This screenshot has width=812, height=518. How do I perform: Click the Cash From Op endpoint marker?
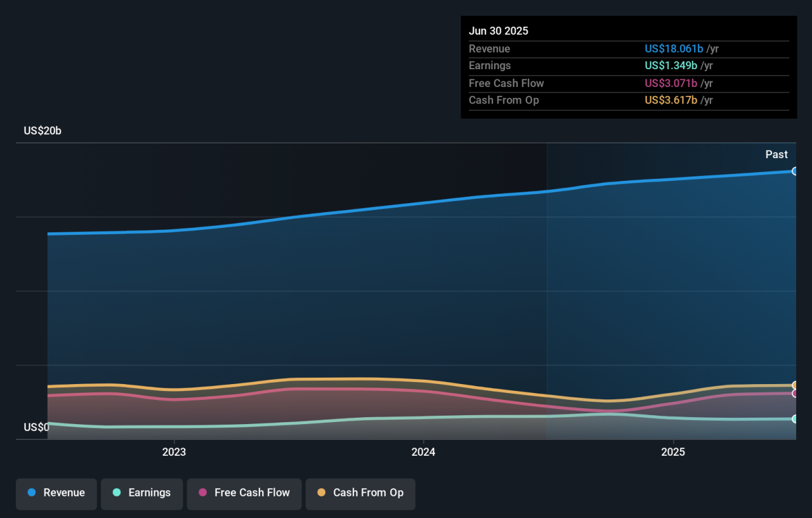coord(795,385)
